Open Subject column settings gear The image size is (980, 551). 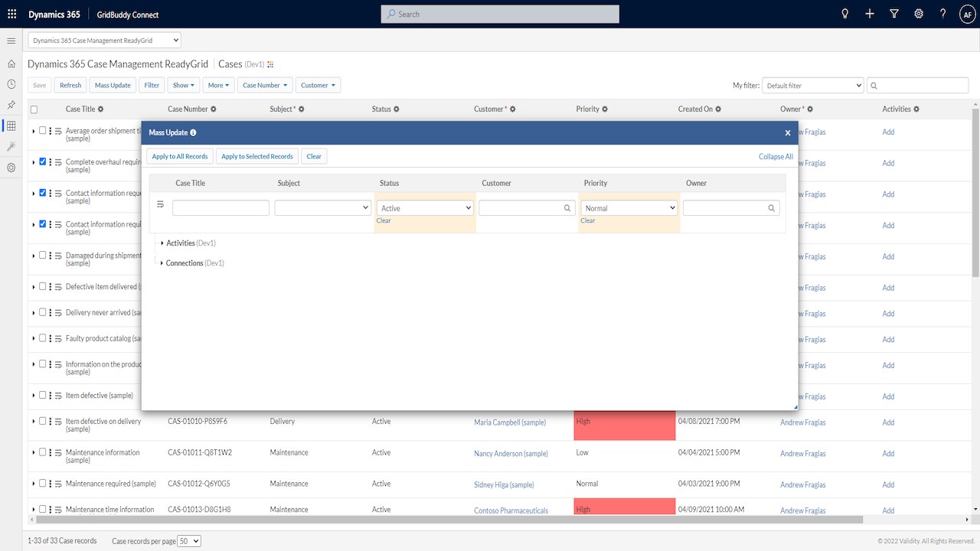click(302, 109)
